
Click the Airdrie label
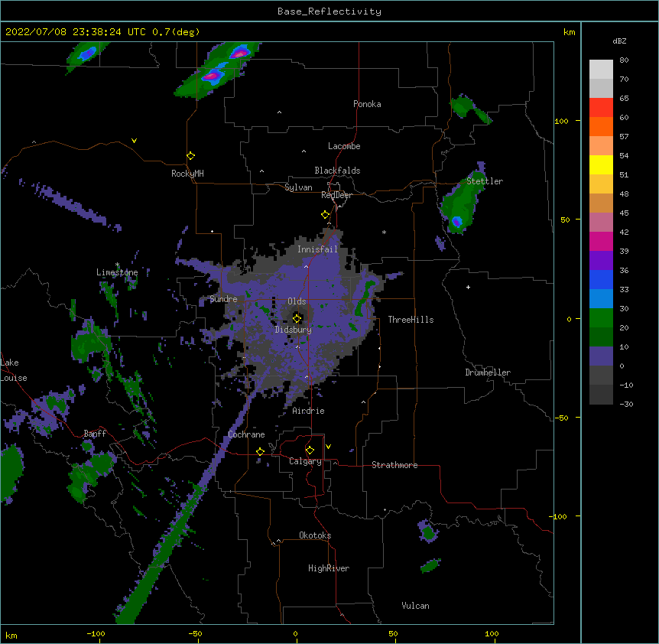tap(308, 411)
